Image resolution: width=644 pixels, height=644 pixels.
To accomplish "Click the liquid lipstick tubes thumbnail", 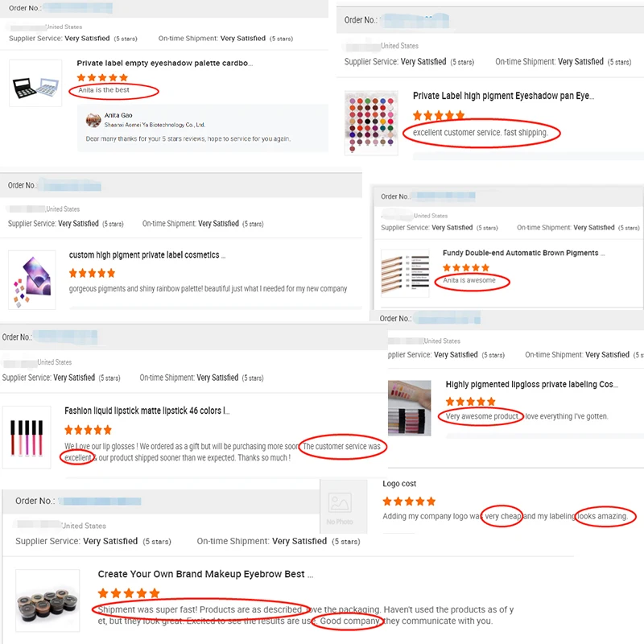I will pyautogui.click(x=27, y=437).
